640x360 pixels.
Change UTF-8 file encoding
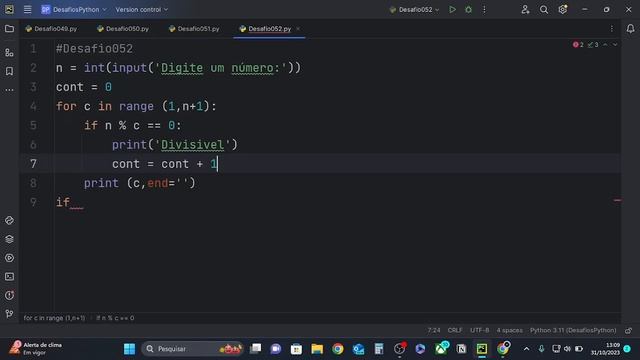[480, 330]
